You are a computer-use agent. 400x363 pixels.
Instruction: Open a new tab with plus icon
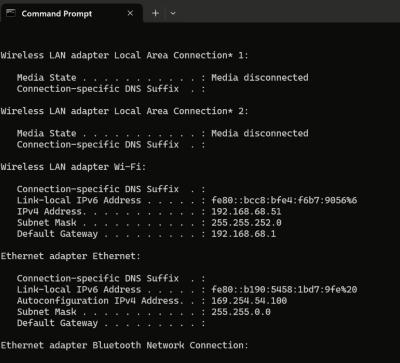(x=155, y=13)
